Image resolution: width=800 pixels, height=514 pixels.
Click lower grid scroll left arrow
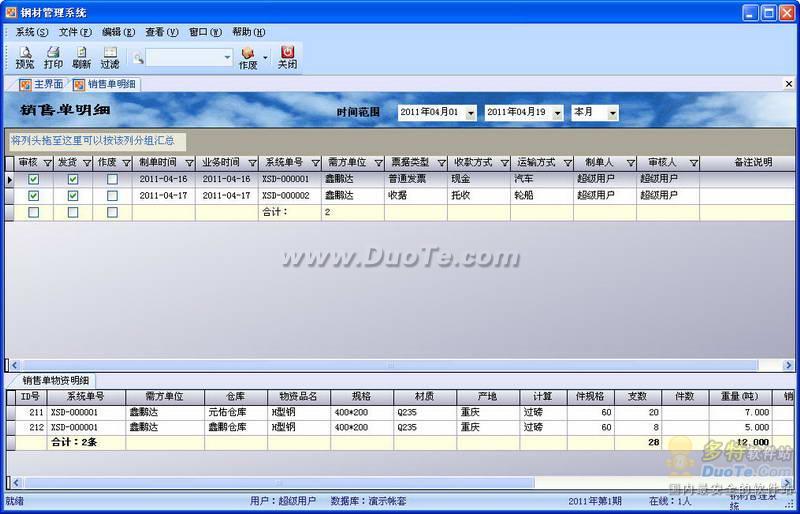coord(15,482)
